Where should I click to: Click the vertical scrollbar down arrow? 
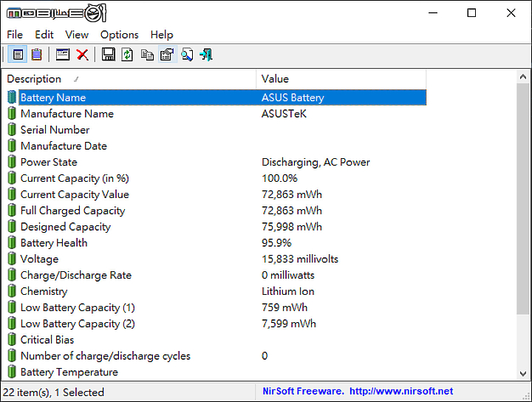click(524, 374)
